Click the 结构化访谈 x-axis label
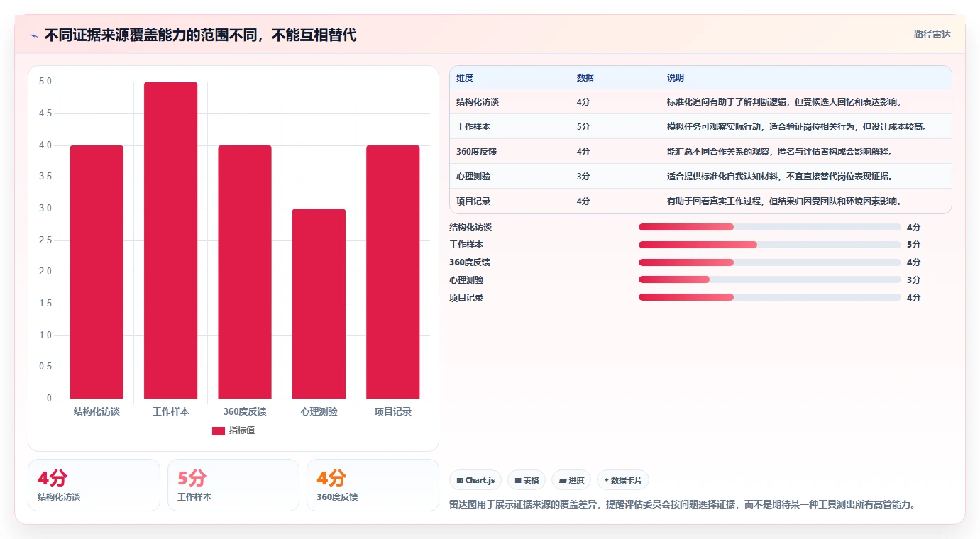The width and height of the screenshot is (980, 539). 97,412
